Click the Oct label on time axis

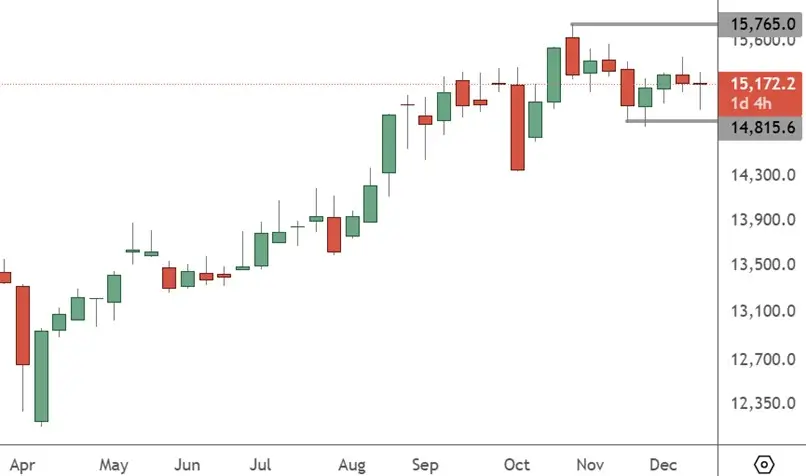517,465
